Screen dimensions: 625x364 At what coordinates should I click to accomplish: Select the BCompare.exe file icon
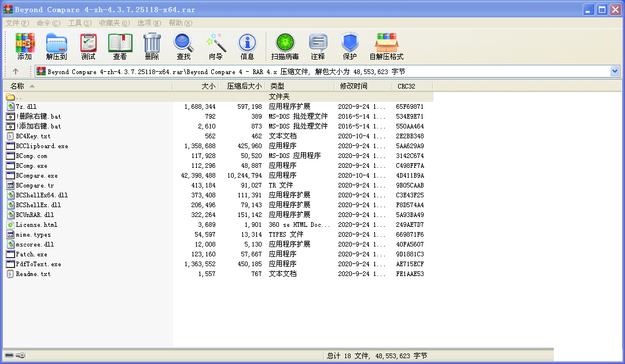(x=10, y=175)
